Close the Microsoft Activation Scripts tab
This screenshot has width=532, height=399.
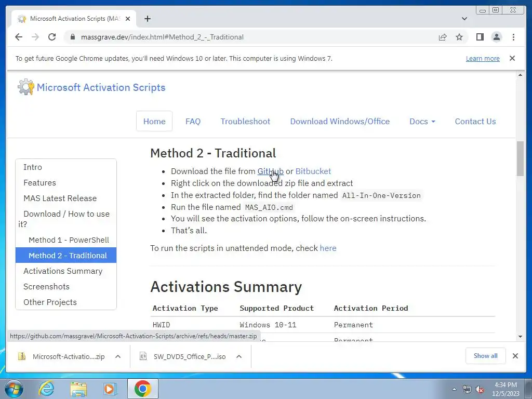tap(128, 19)
